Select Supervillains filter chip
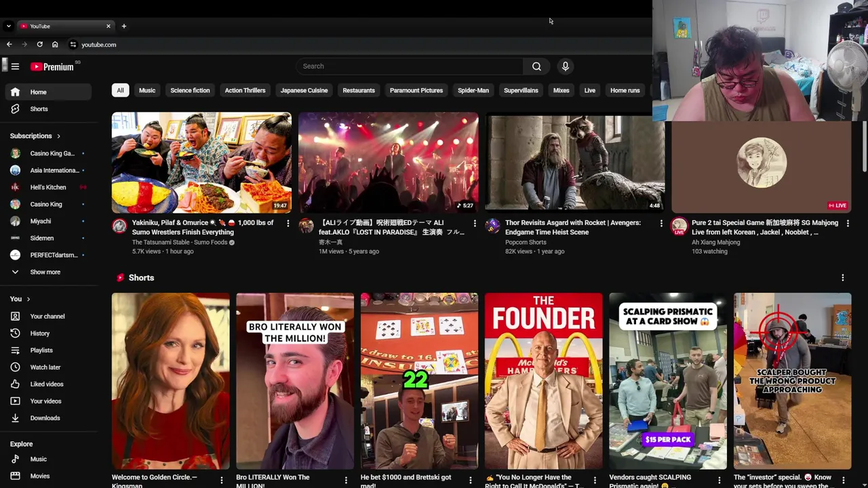This screenshot has height=488, width=868. pyautogui.click(x=521, y=90)
